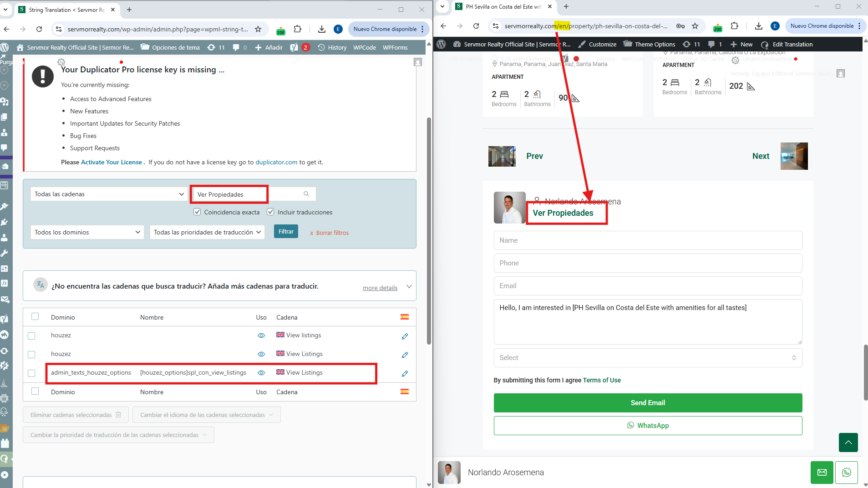Click Activate Your License link

point(112,162)
